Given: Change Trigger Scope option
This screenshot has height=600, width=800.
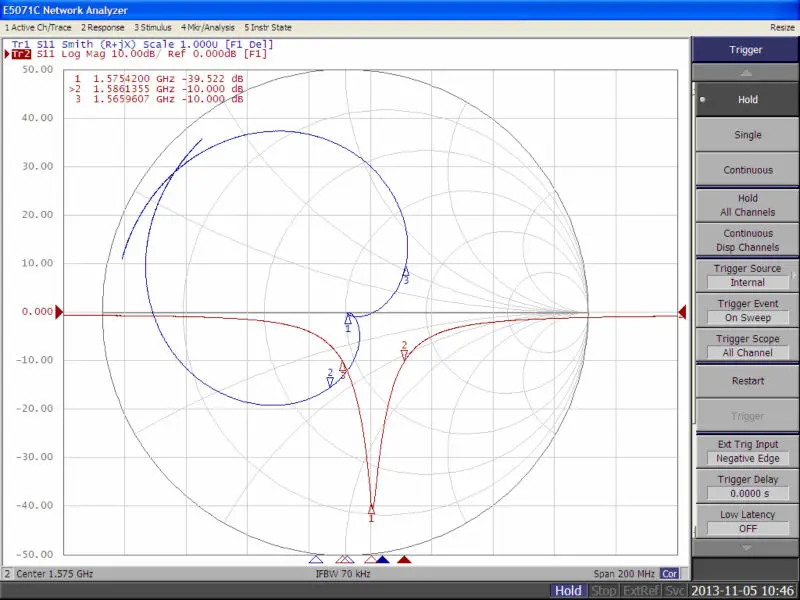Looking at the screenshot, I should (x=747, y=345).
